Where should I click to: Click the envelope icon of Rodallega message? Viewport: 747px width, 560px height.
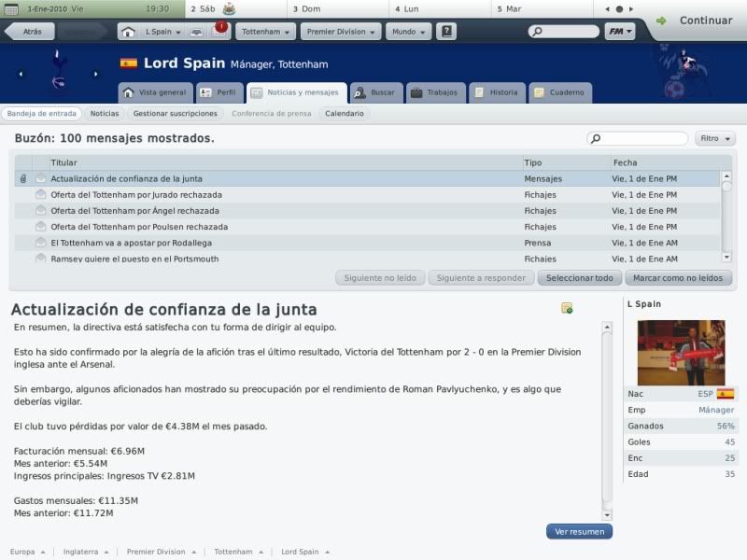click(41, 243)
